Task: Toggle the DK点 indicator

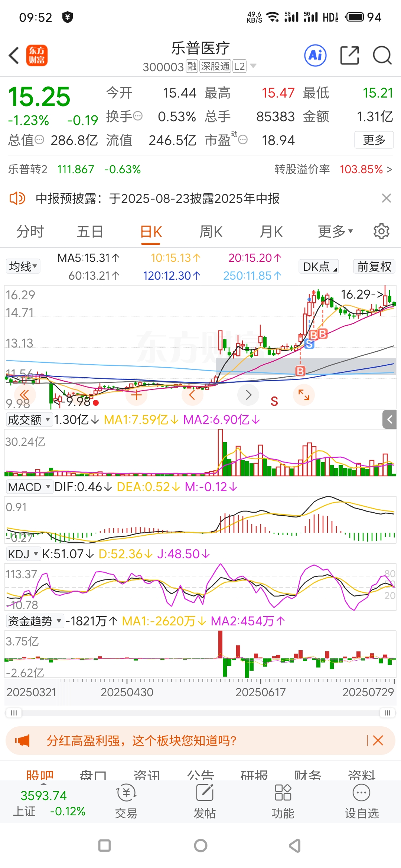Action: coord(319,266)
